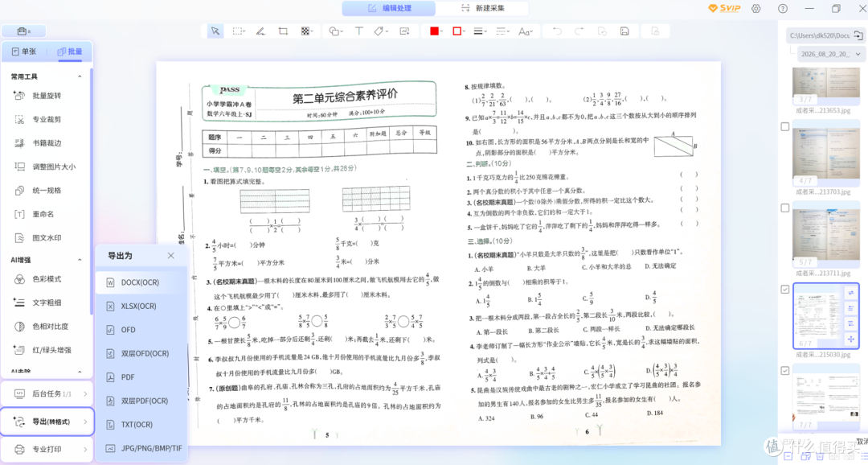The image size is (868, 465).
Task: Click the SVIP membership badge
Action: tap(724, 8)
